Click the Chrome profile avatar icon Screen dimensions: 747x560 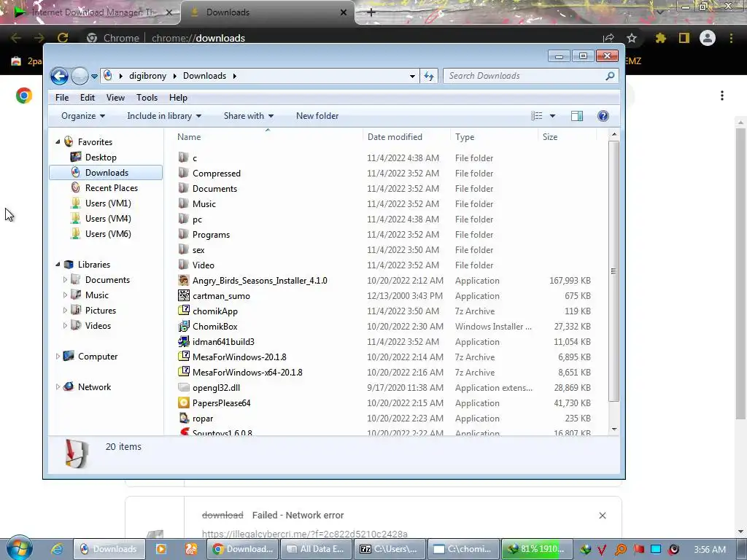pos(708,38)
